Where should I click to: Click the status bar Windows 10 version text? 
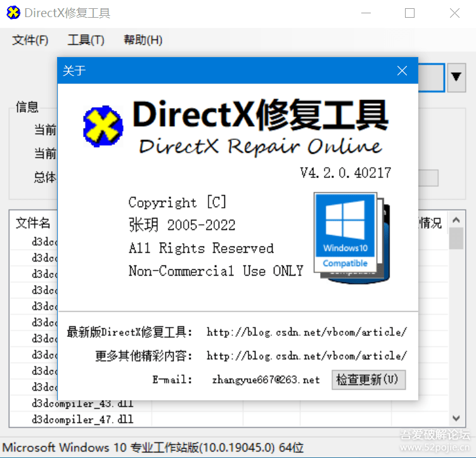[x=153, y=448]
